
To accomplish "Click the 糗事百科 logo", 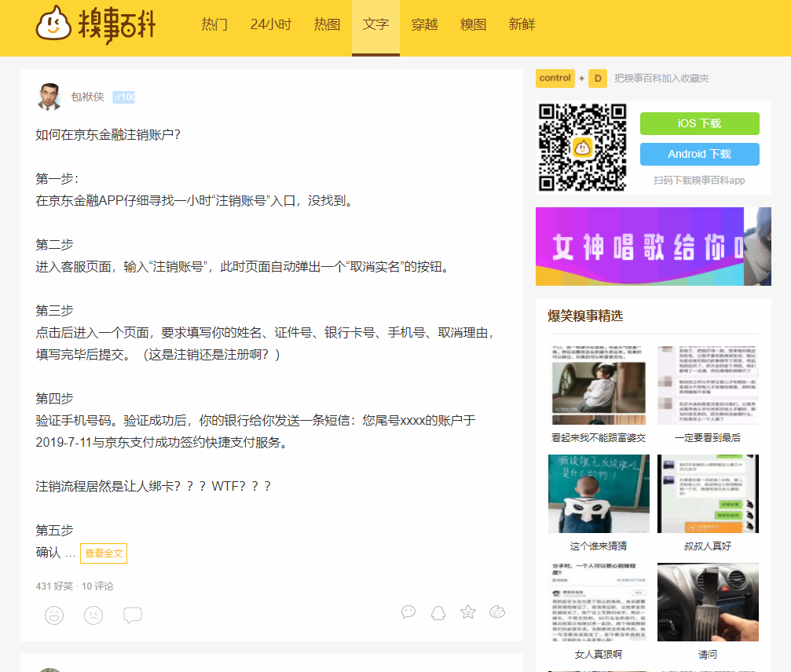I will 96,24.
